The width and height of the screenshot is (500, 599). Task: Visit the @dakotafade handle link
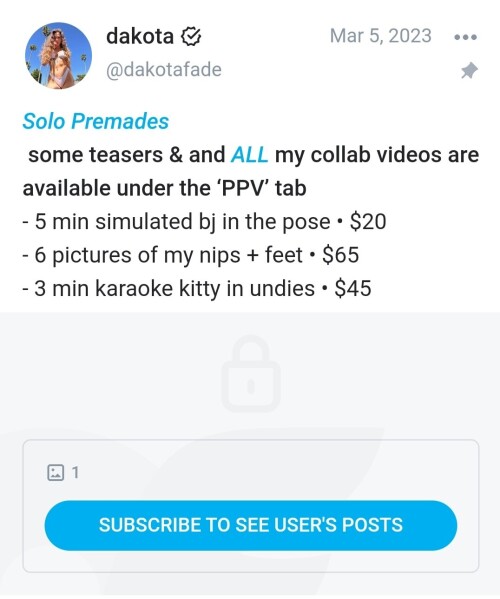163,70
